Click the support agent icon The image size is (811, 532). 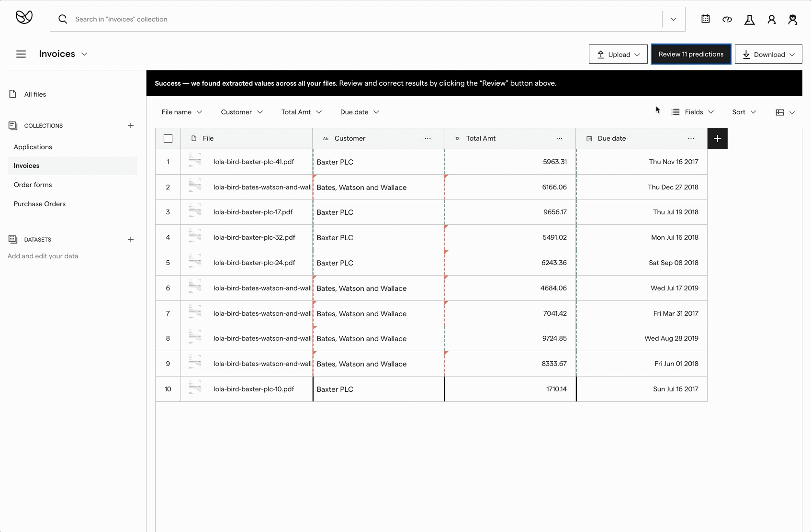click(793, 20)
